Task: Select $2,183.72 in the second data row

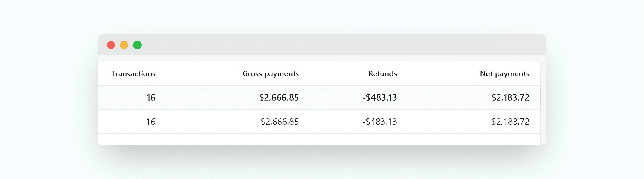Action: 510,122
